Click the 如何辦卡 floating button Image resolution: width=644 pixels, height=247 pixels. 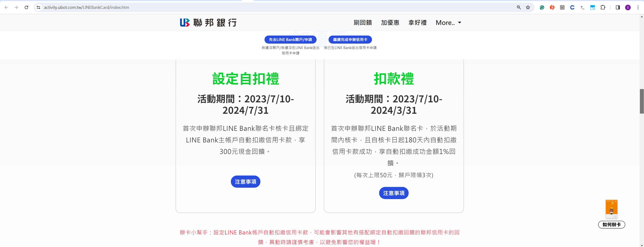611,225
